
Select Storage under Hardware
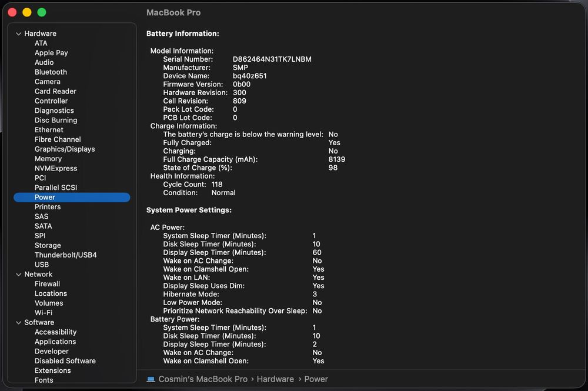[48, 245]
